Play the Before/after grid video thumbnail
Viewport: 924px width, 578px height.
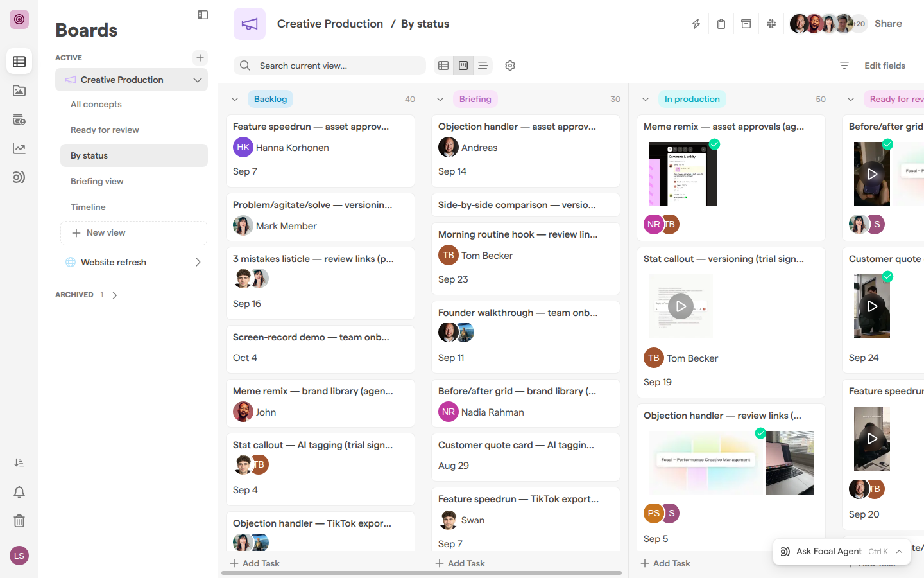point(872,174)
